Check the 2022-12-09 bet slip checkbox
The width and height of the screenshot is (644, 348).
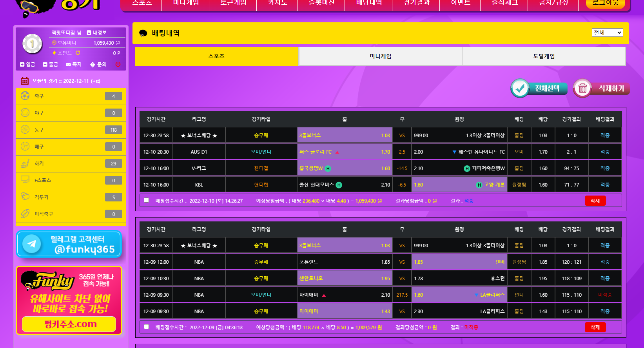click(147, 327)
